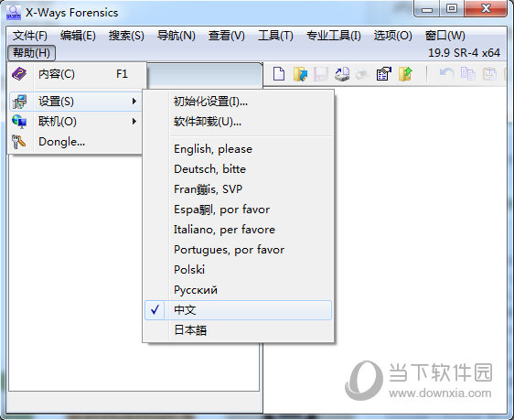Click the Properties toolbar icon
The image size is (514, 420).
384,74
